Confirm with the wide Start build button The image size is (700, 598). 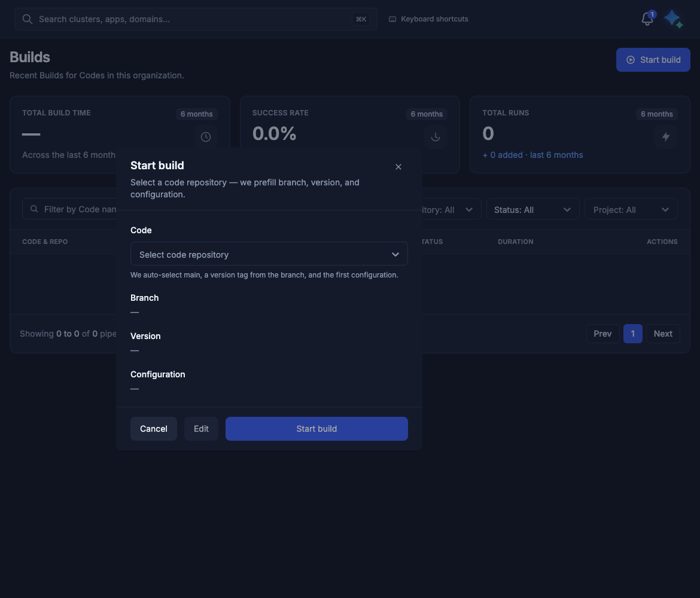(316, 429)
